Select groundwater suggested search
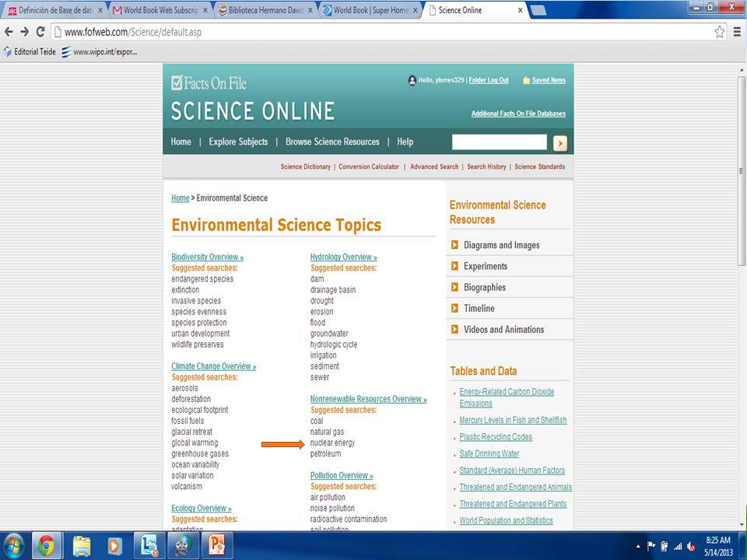 tap(329, 334)
